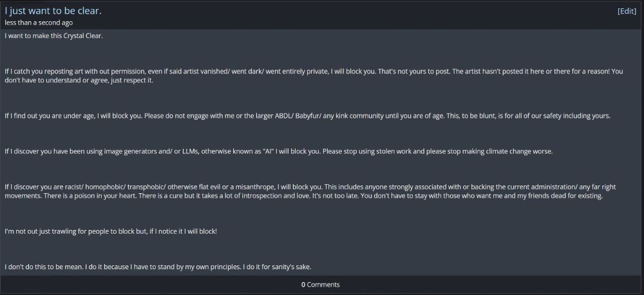Image resolution: width=644 pixels, height=295 pixels.
Task: Click the "I want to make this Crystal Clear." line
Action: 54,35
